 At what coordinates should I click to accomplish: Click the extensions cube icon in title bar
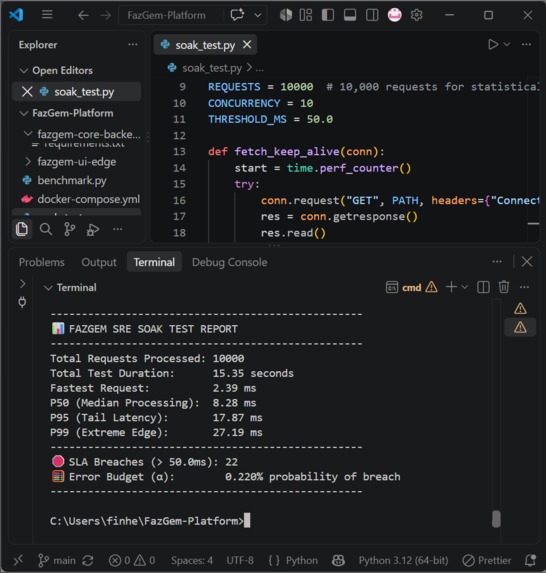286,15
